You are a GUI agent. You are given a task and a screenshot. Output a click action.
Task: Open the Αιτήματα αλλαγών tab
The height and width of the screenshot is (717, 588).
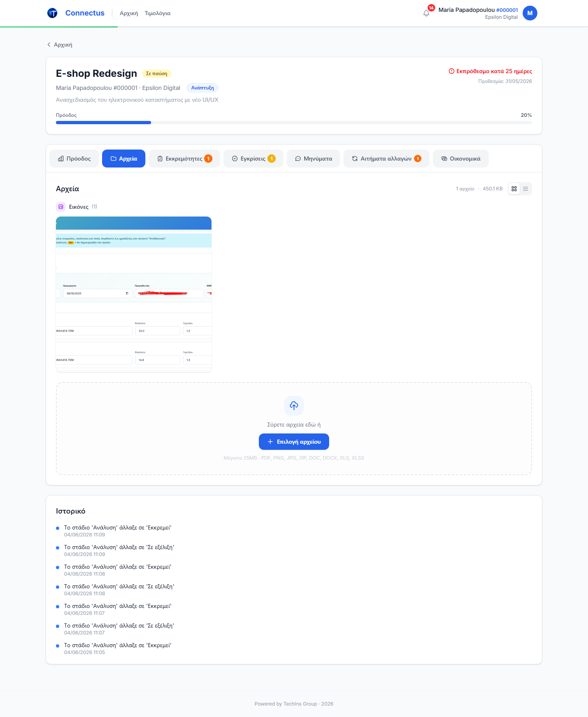pos(386,159)
